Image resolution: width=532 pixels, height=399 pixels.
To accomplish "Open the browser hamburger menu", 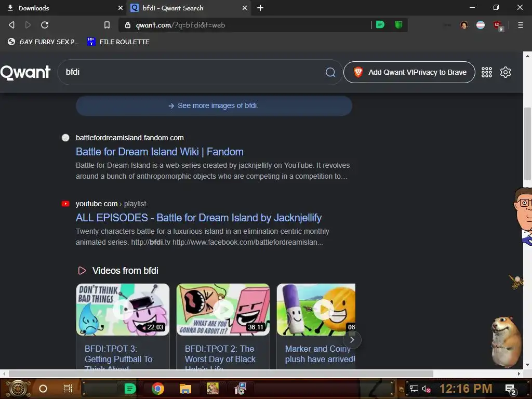I will click(520, 25).
